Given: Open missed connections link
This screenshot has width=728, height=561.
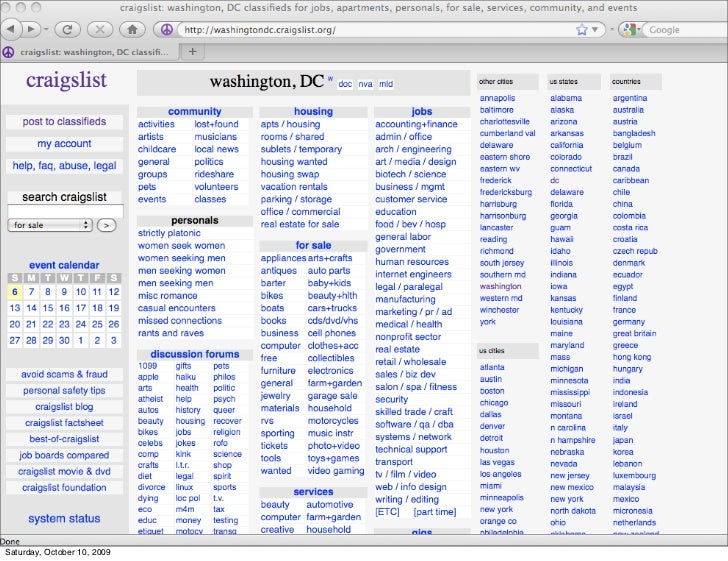Looking at the screenshot, I should (x=180, y=320).
